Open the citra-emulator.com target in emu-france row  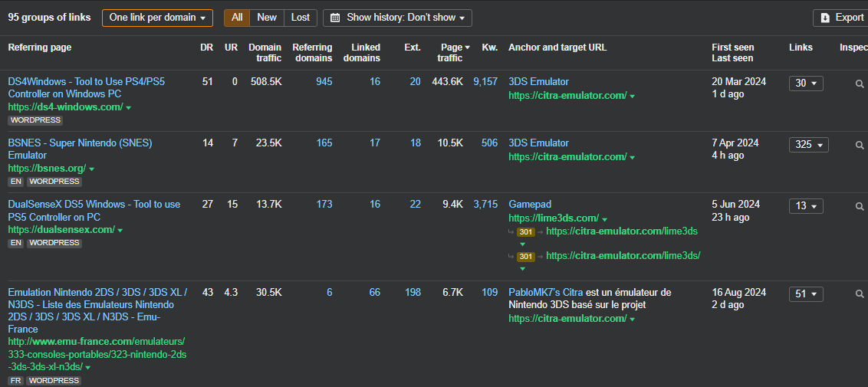[567, 319]
